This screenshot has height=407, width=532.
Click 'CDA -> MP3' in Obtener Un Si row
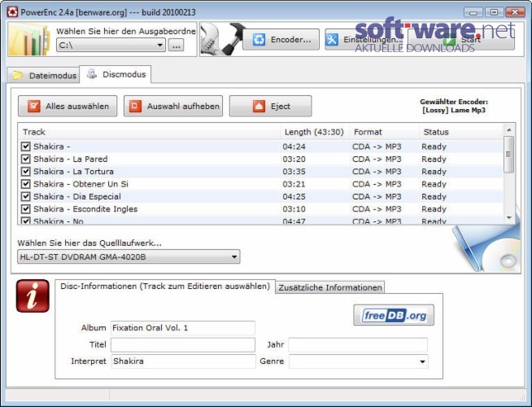coord(377,184)
